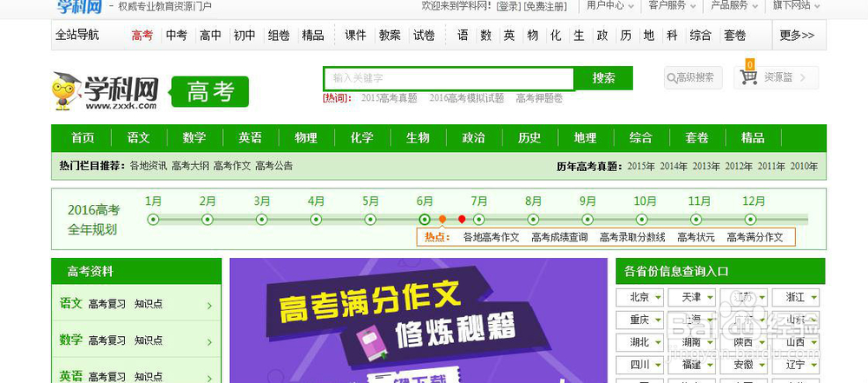Open the shopping cart 资源篮 icon
The height and width of the screenshot is (383, 868).
[x=749, y=76]
